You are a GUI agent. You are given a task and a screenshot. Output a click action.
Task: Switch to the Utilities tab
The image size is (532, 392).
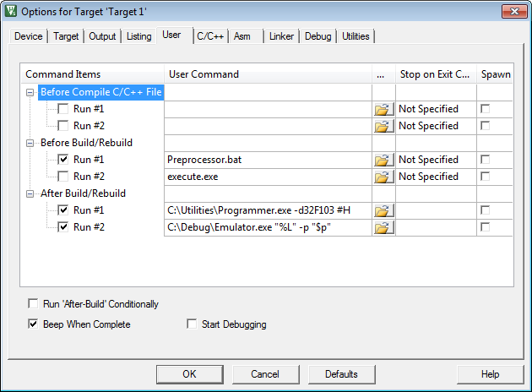[356, 36]
